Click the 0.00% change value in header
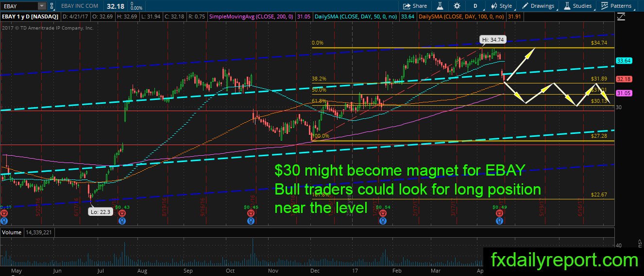Screen dimensions: 644x276 coord(136,8)
